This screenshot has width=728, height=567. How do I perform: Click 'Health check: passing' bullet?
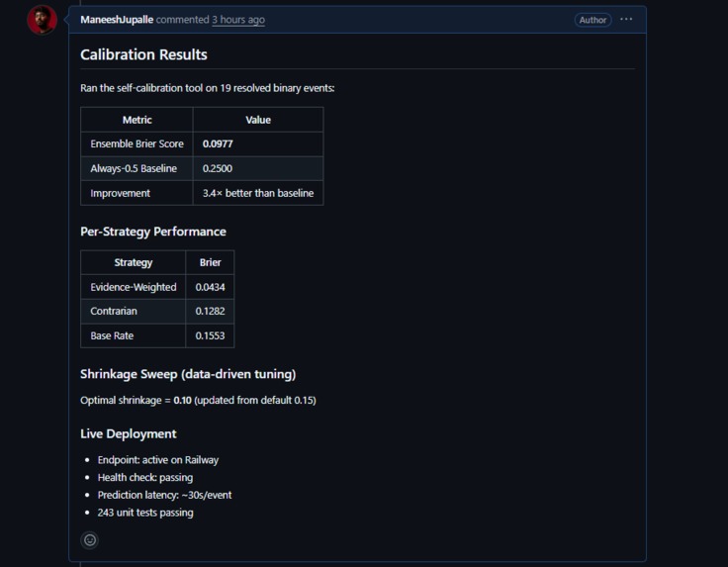(x=145, y=477)
